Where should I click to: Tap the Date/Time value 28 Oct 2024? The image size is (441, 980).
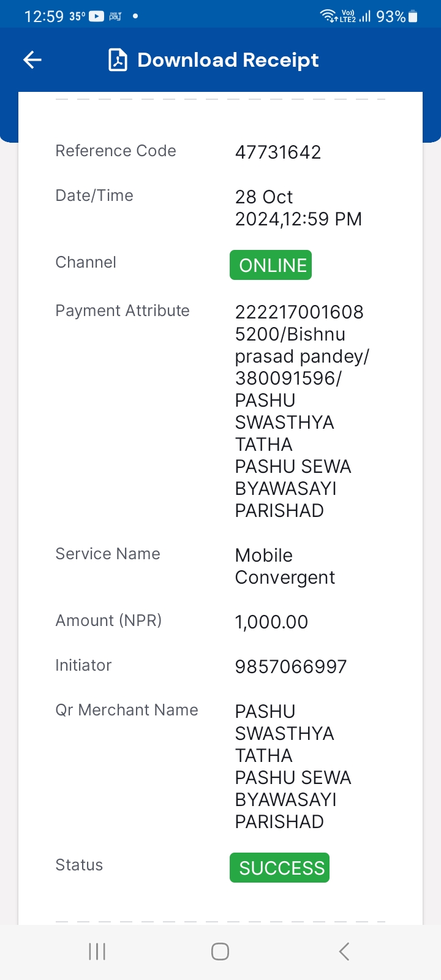pyautogui.click(x=298, y=208)
